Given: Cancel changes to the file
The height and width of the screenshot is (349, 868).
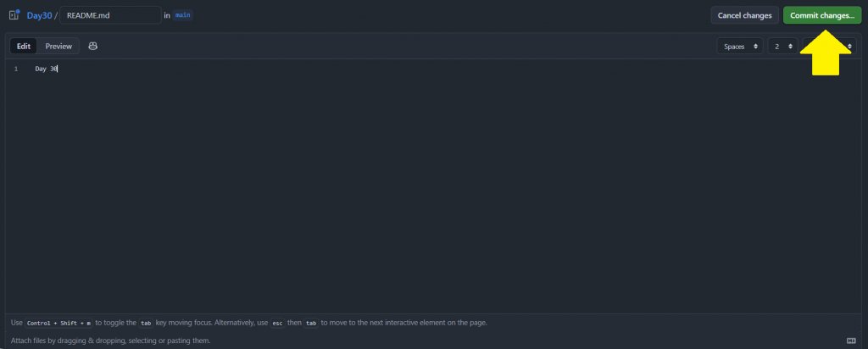Looking at the screenshot, I should pos(744,15).
